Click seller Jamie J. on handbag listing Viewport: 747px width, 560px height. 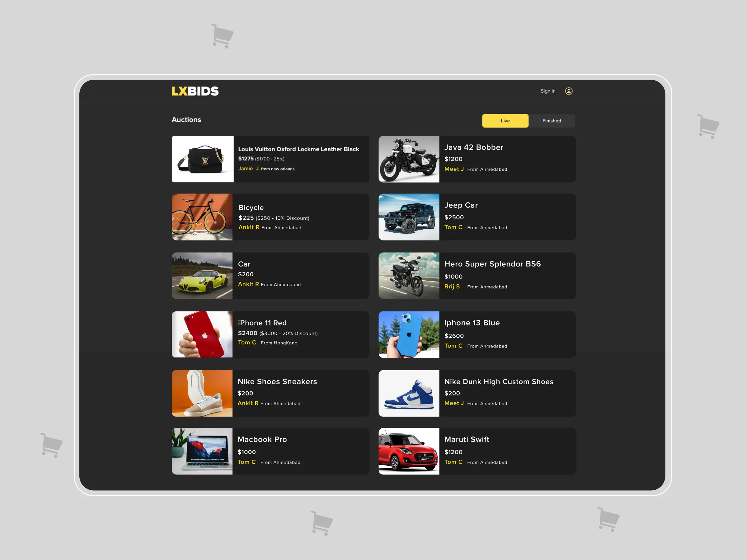[249, 168]
